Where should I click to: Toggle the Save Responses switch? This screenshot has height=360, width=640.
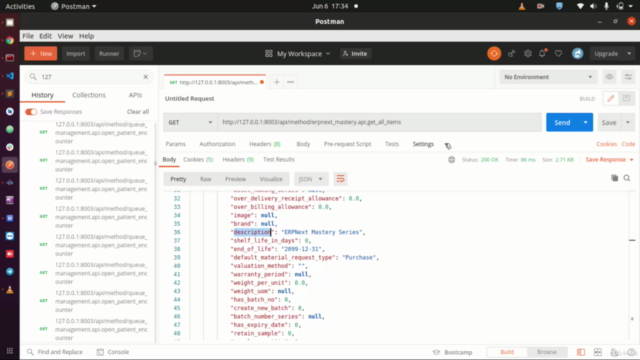pos(31,112)
